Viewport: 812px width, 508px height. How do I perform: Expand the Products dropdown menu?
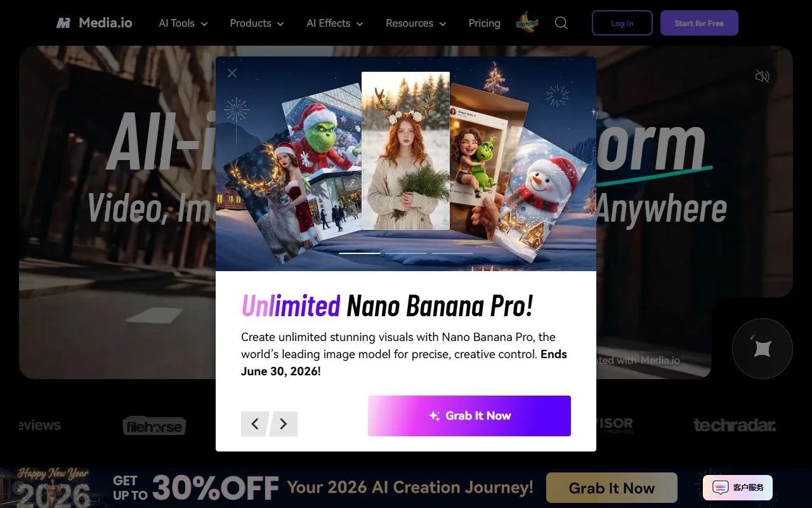coord(257,23)
